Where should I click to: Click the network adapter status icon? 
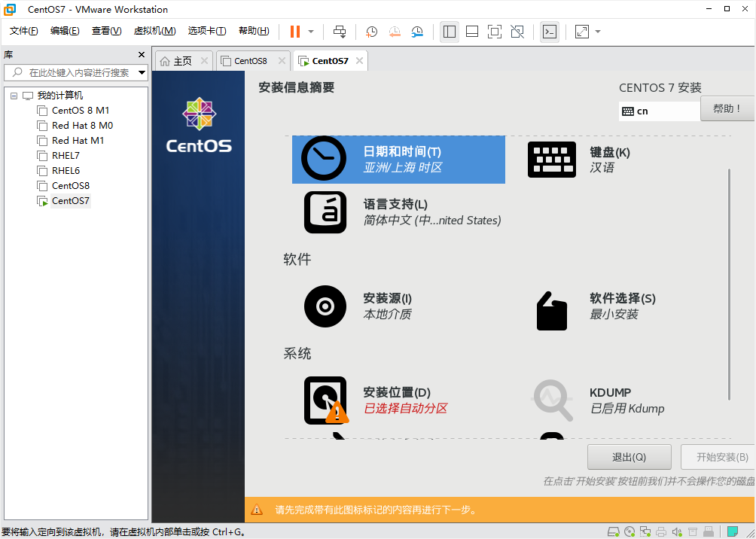pos(645,531)
